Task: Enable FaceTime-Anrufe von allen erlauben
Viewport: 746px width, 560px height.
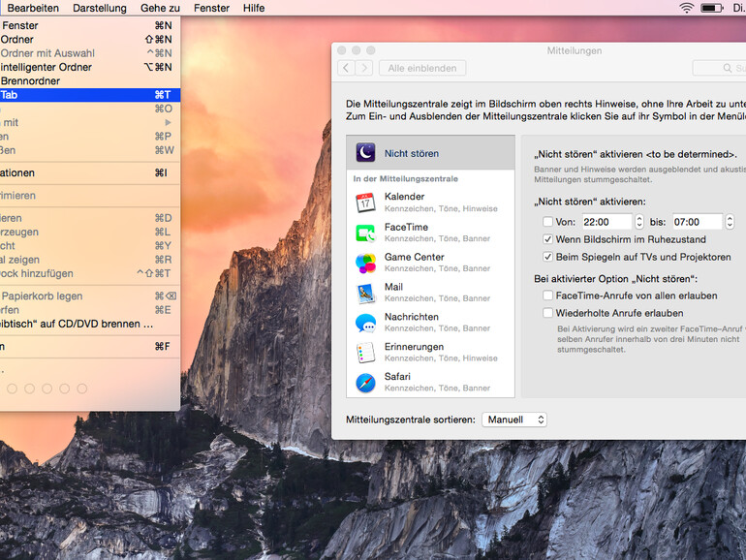Action: 548,296
